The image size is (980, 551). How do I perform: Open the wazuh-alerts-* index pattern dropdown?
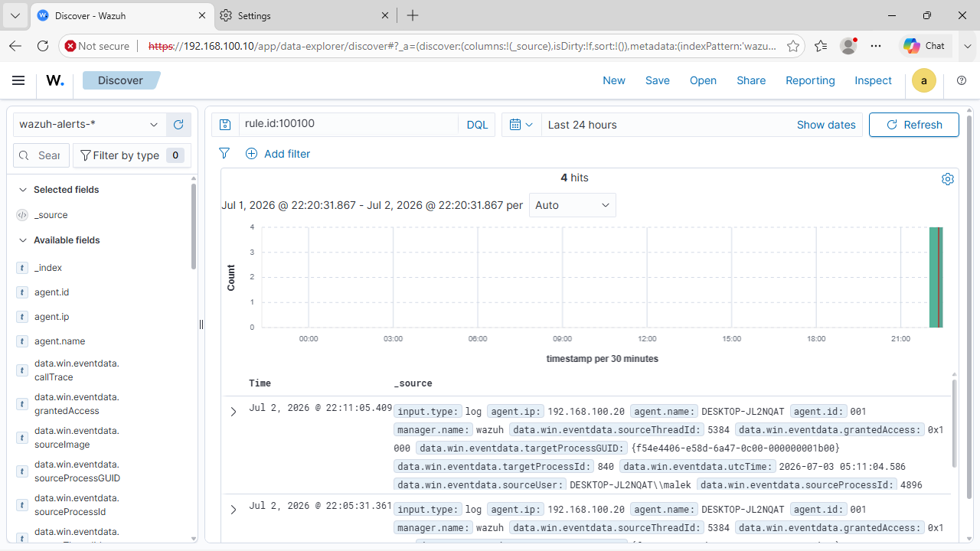pos(89,125)
